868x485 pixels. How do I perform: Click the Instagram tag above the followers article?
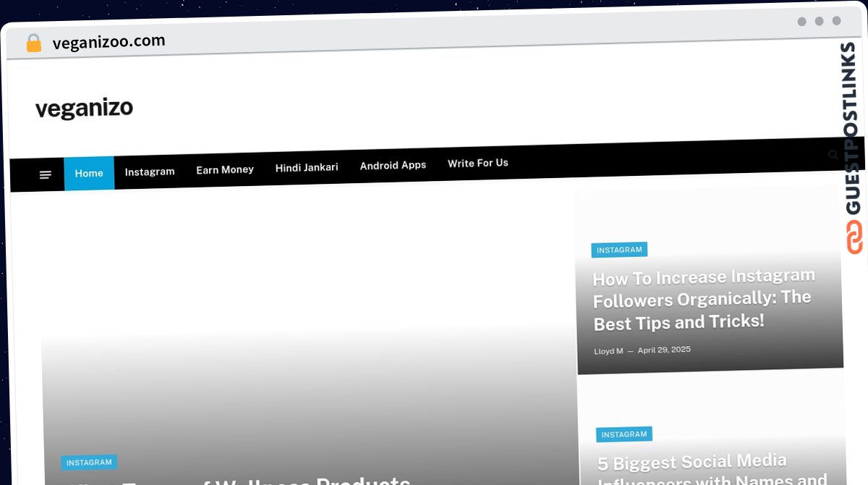pos(619,250)
